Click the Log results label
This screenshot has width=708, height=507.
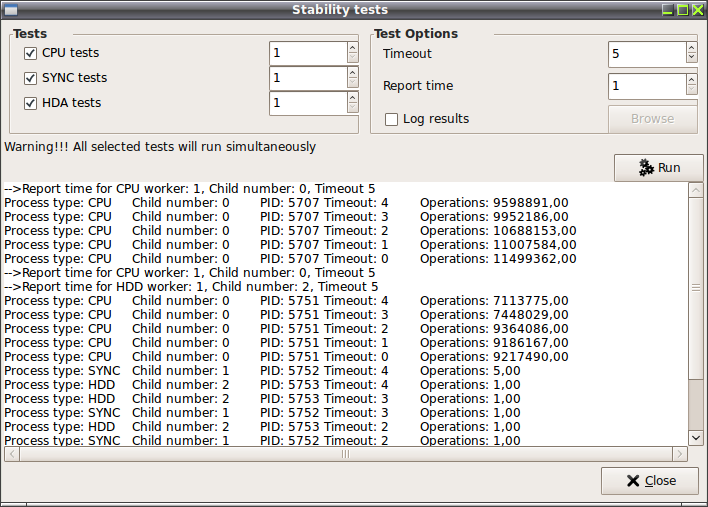click(436, 119)
